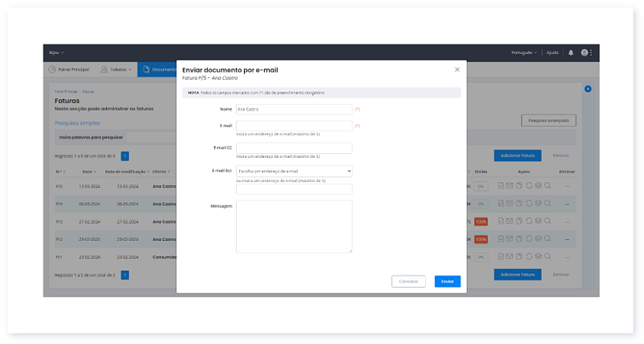Click the Nome field containing Ana Castro
This screenshot has width=644, height=344.
click(294, 110)
